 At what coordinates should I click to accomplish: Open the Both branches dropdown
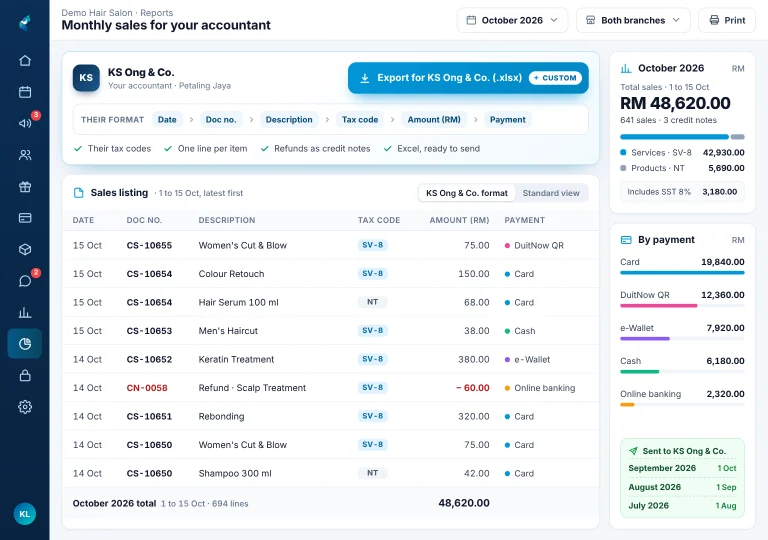click(633, 20)
